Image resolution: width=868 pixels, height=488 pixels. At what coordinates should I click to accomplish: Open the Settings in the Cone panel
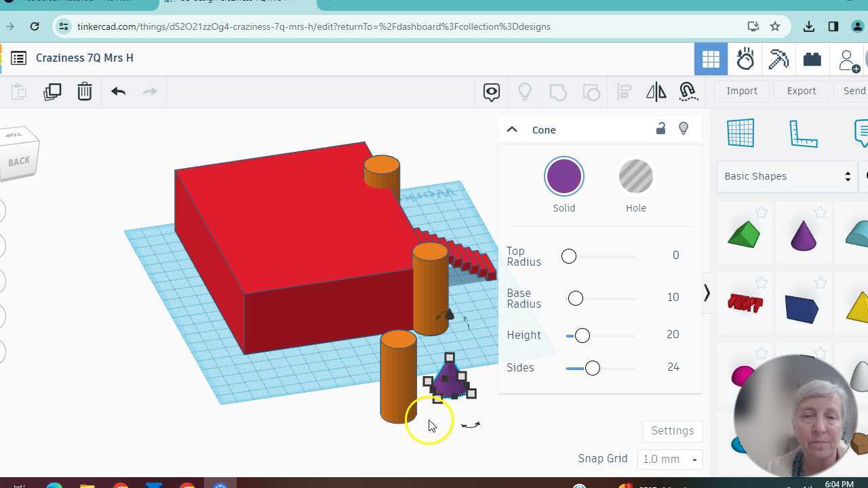pyautogui.click(x=671, y=430)
